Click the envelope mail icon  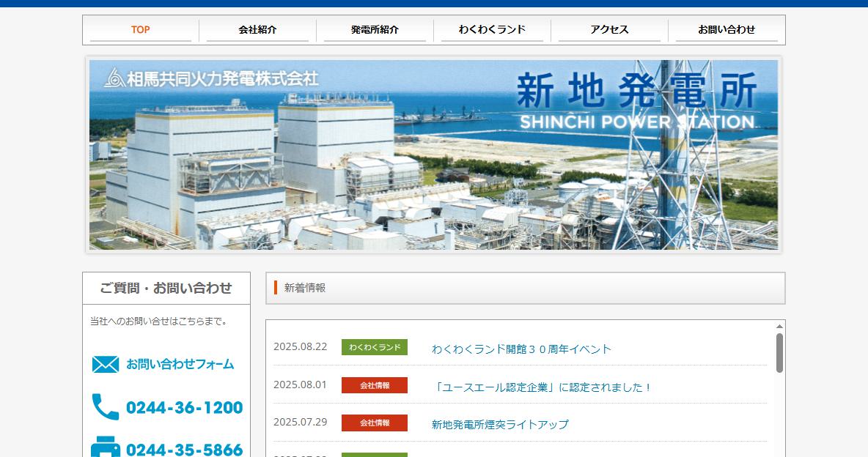(x=105, y=365)
